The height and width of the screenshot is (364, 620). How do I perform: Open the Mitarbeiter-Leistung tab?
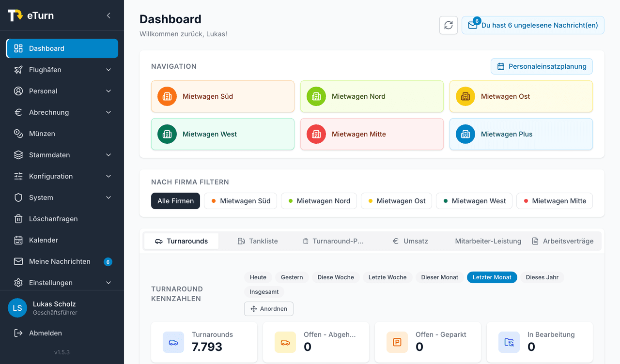click(x=488, y=241)
